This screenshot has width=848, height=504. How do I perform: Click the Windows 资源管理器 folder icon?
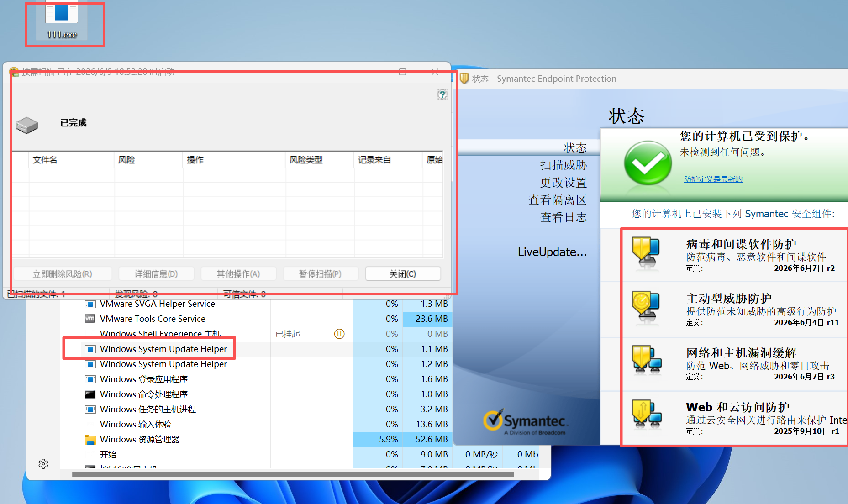[90, 440]
